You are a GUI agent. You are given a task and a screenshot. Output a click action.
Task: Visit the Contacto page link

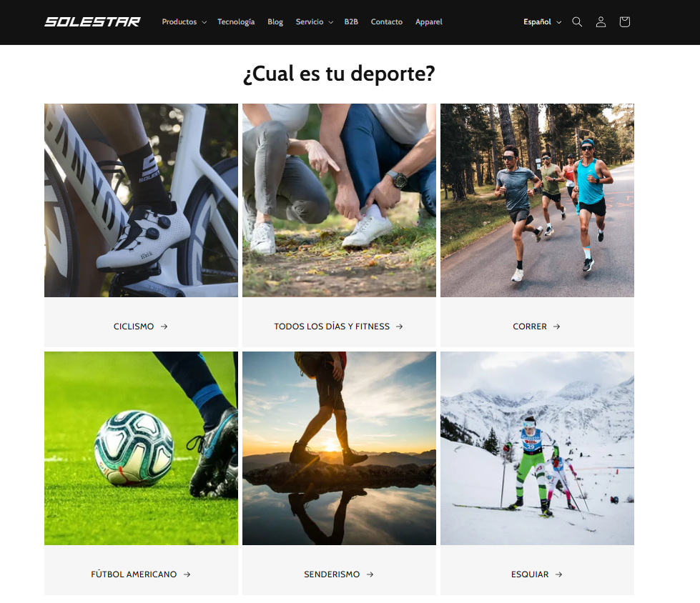pyautogui.click(x=387, y=22)
